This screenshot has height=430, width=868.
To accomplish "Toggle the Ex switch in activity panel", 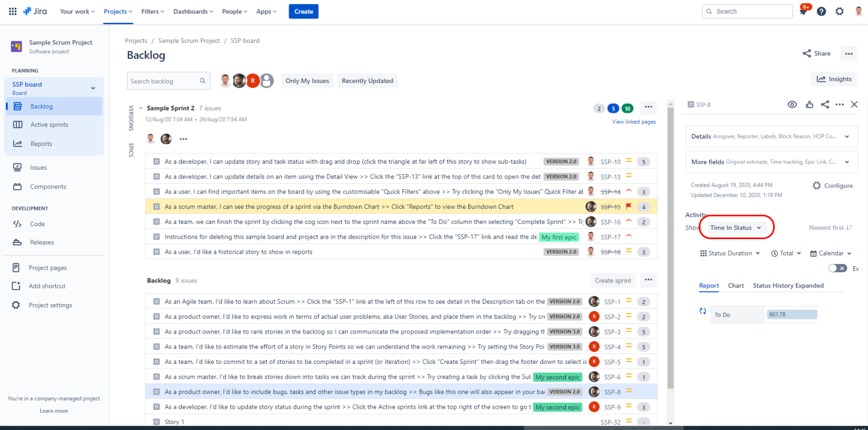I will (x=837, y=268).
